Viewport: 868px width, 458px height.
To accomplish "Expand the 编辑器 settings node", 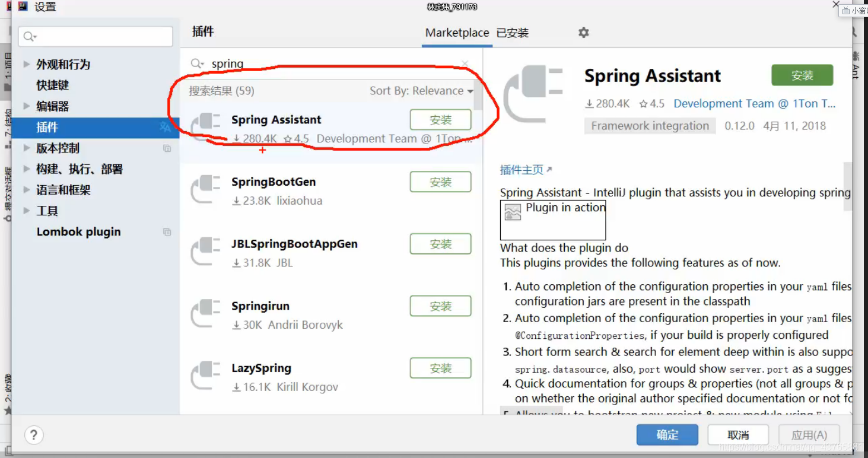I will click(26, 106).
